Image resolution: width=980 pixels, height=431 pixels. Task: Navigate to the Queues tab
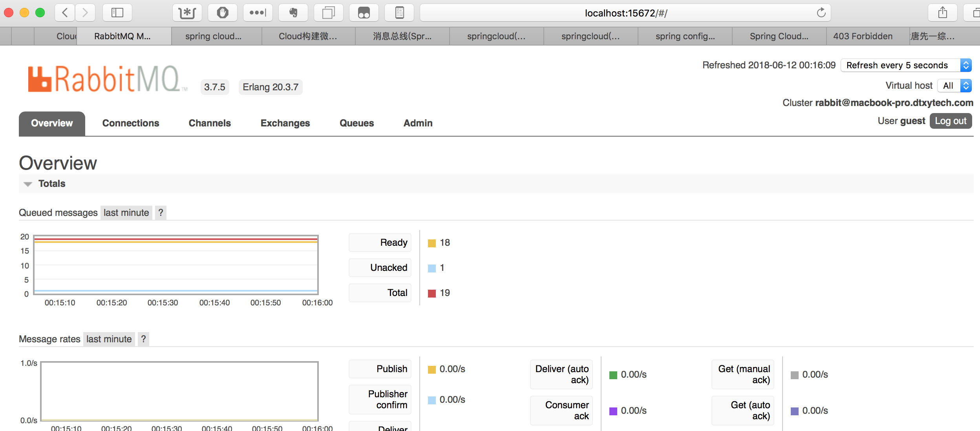pyautogui.click(x=356, y=123)
